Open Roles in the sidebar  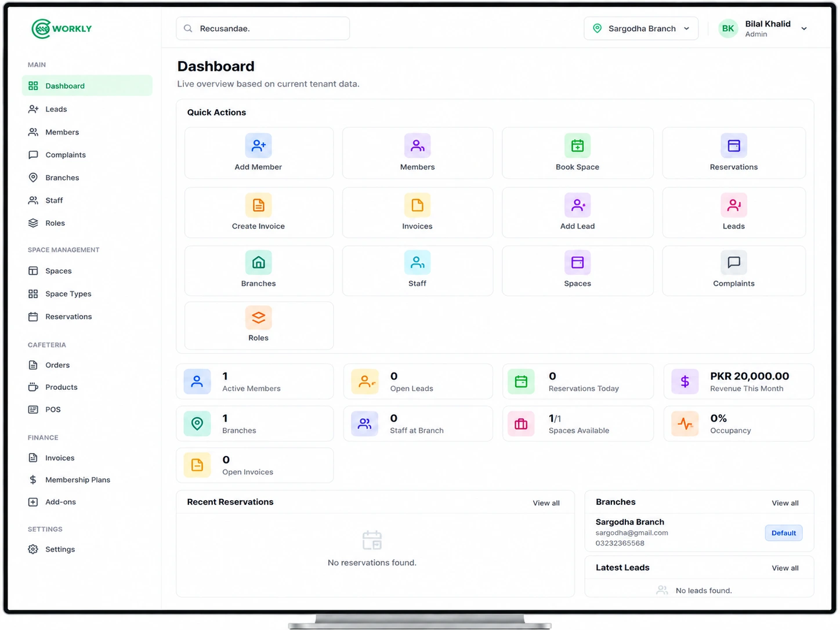click(87, 223)
